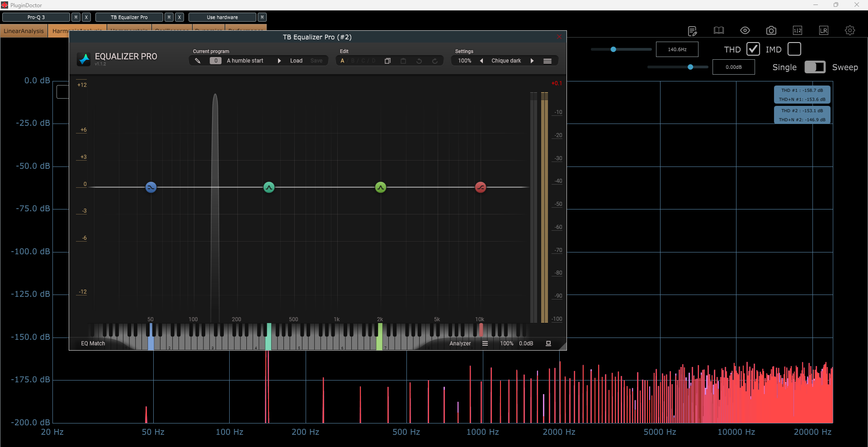This screenshot has width=868, height=447.
Task: Click the LR channel icon
Action: [824, 30]
